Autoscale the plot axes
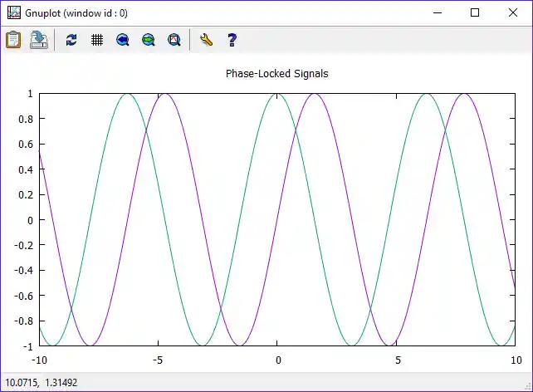This screenshot has width=533, height=392. point(174,39)
